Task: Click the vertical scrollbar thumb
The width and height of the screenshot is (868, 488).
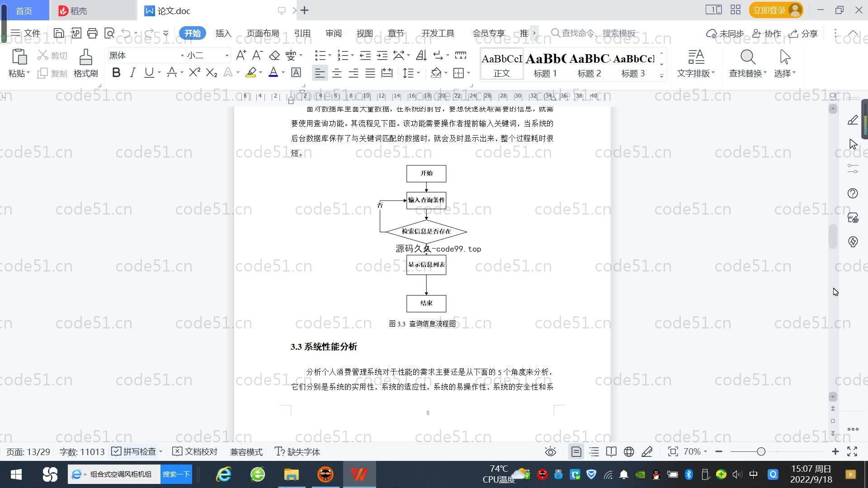Action: pos(833,236)
